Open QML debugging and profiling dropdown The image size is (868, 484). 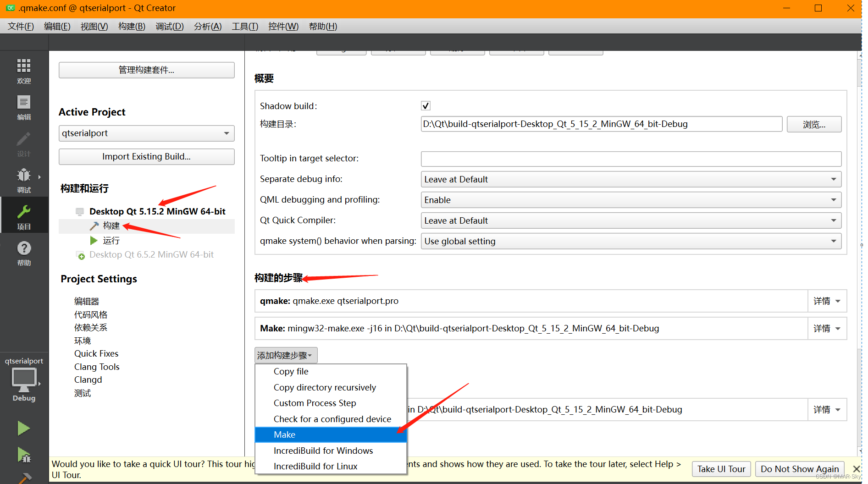[631, 200]
